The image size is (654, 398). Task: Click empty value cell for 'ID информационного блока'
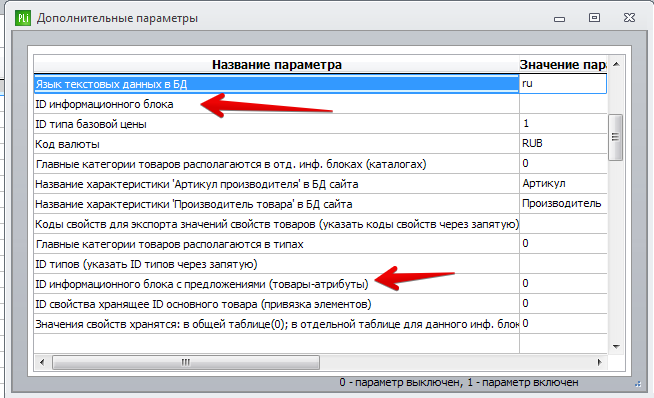pyautogui.click(x=563, y=104)
